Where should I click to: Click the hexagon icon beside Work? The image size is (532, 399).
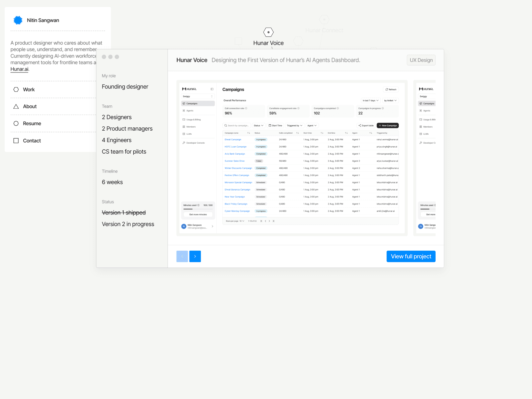click(16, 89)
